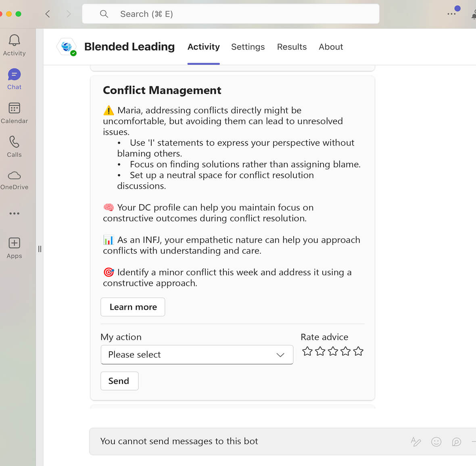This screenshot has height=466, width=476.
Task: Click the Send button
Action: [x=119, y=381]
